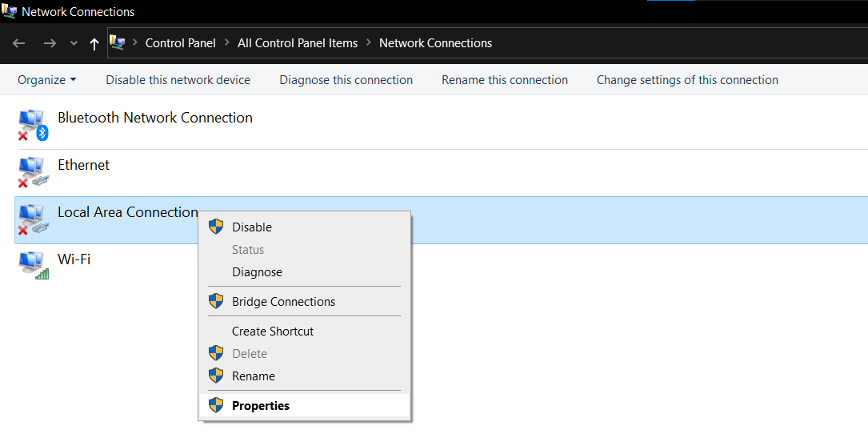Screen dimensions: 868x442
Task: Go back with the left arrow
Action: coord(19,43)
